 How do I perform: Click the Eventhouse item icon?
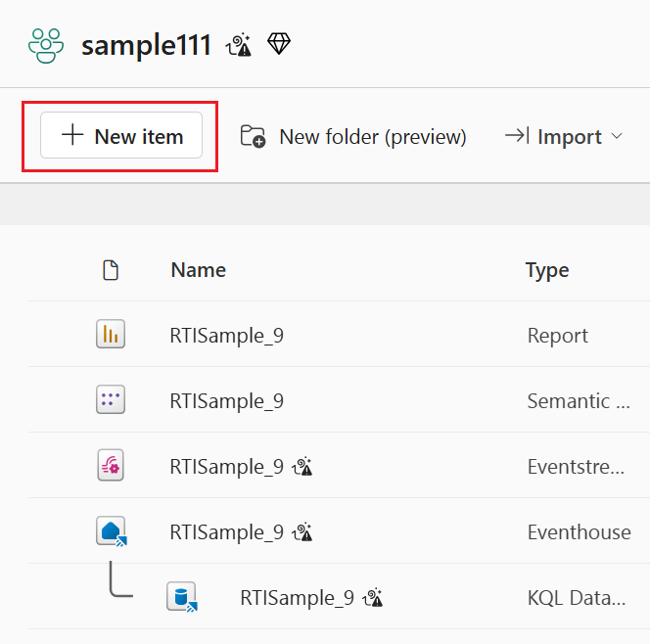[x=111, y=531]
